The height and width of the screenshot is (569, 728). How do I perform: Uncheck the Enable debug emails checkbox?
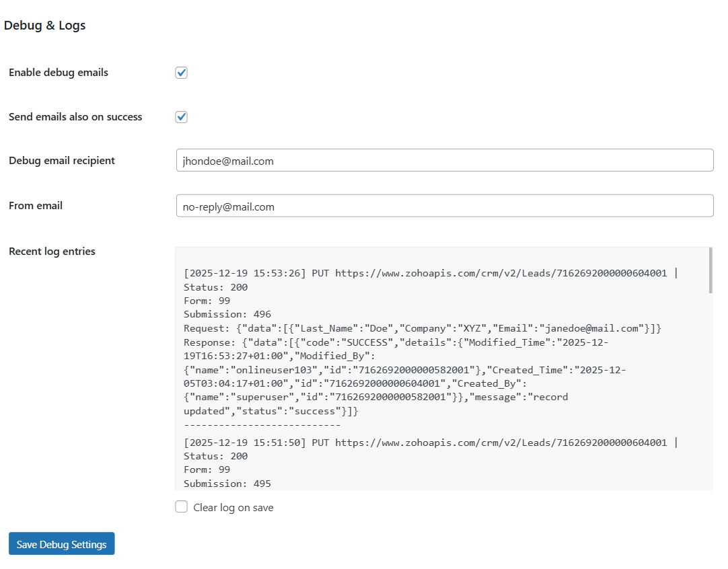pos(180,72)
